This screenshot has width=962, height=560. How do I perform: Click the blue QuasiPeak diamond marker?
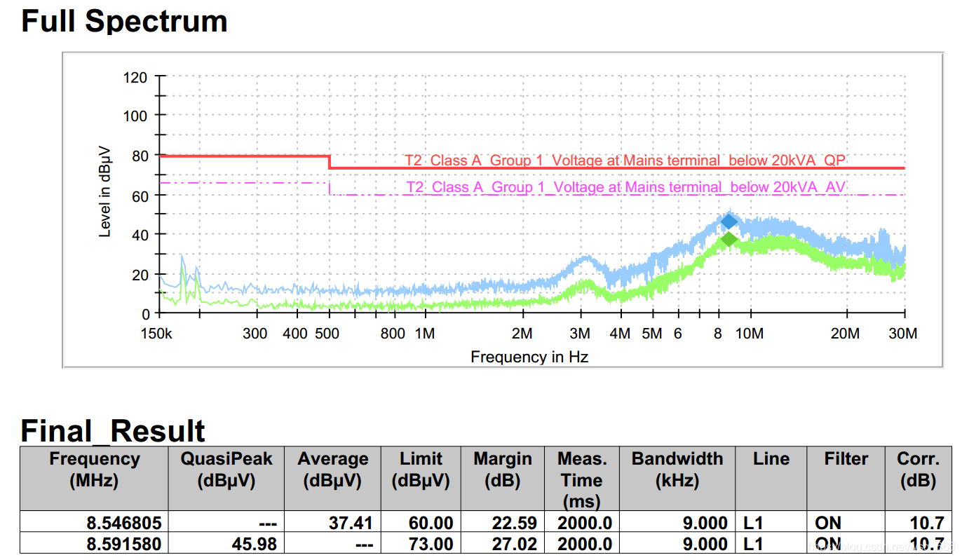coord(729,222)
